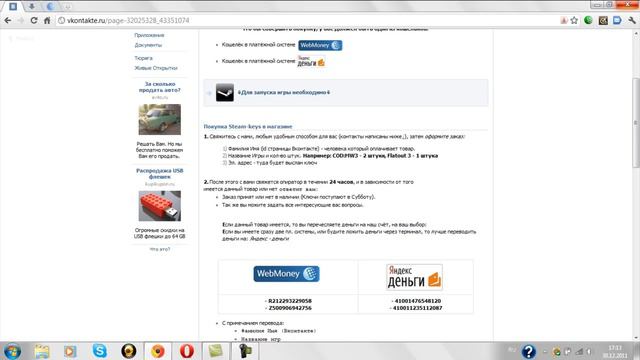Open the browser home page icon
640x360 pixels.
coord(47,20)
